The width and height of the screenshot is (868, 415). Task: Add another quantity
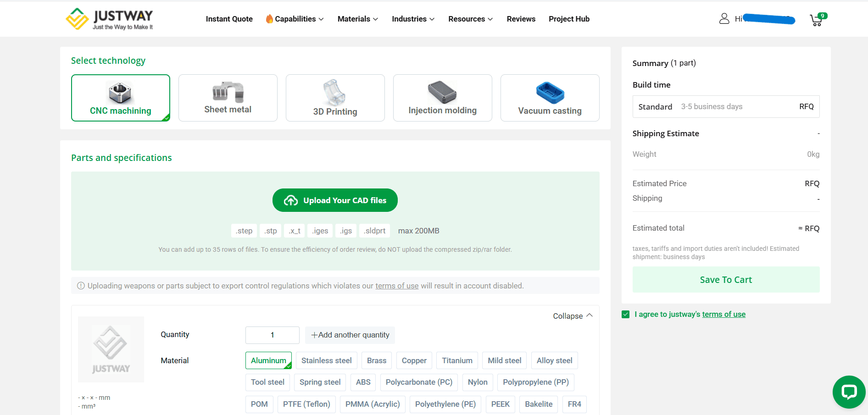(350, 335)
